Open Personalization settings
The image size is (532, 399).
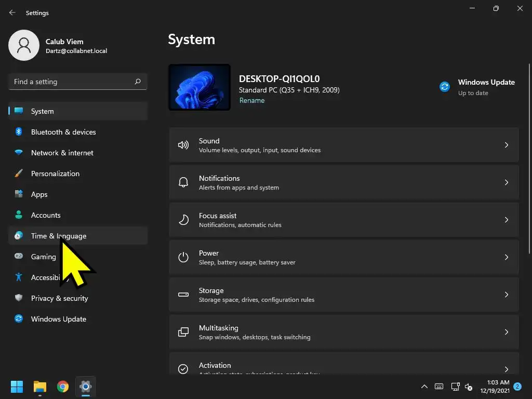pyautogui.click(x=78, y=174)
